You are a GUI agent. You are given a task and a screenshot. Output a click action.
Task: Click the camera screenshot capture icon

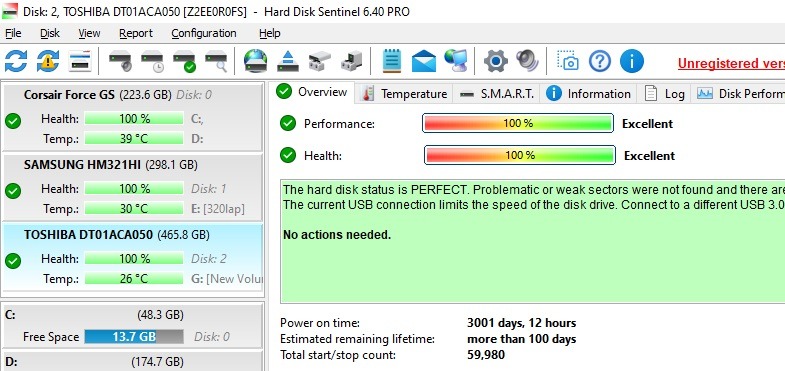point(568,61)
